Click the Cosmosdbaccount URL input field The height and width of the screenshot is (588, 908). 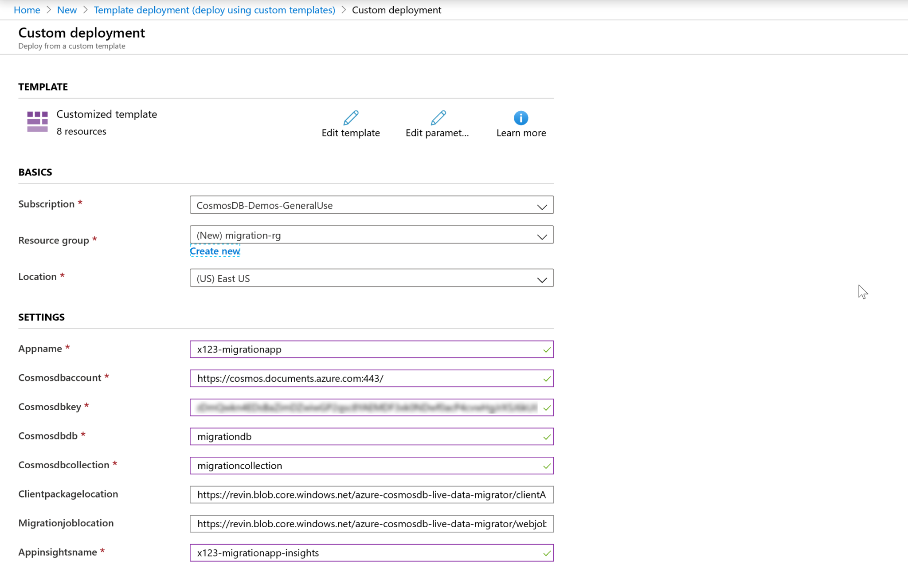click(371, 378)
